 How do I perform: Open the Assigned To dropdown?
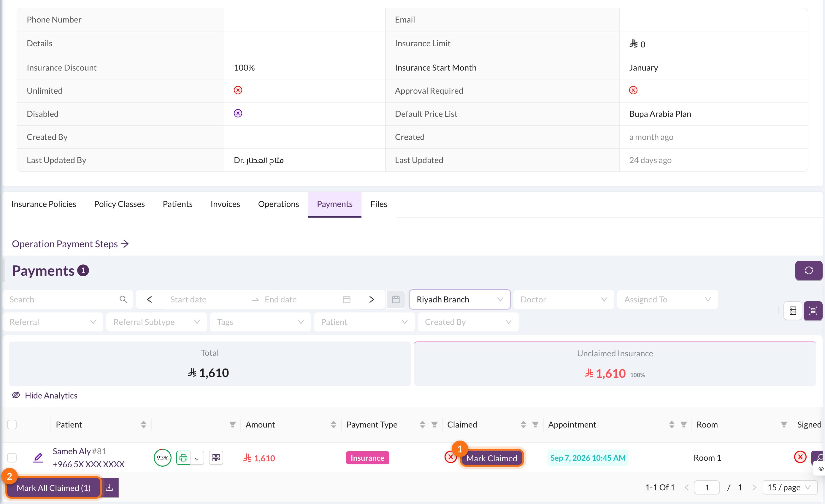[x=667, y=299]
